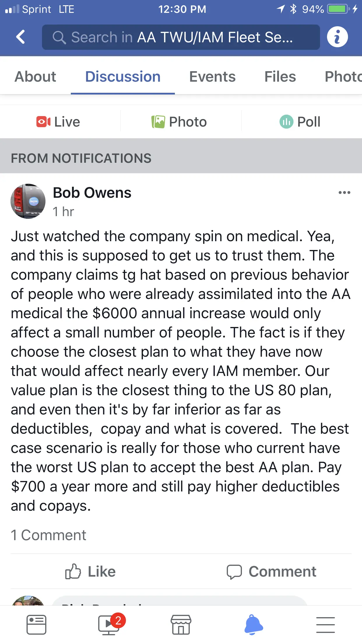Go to the Files tab

click(280, 77)
